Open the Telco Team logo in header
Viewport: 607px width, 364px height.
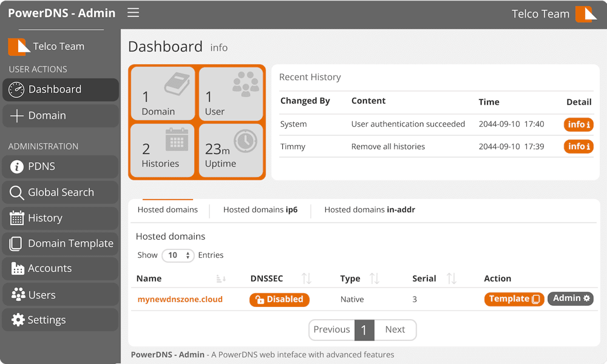point(586,15)
